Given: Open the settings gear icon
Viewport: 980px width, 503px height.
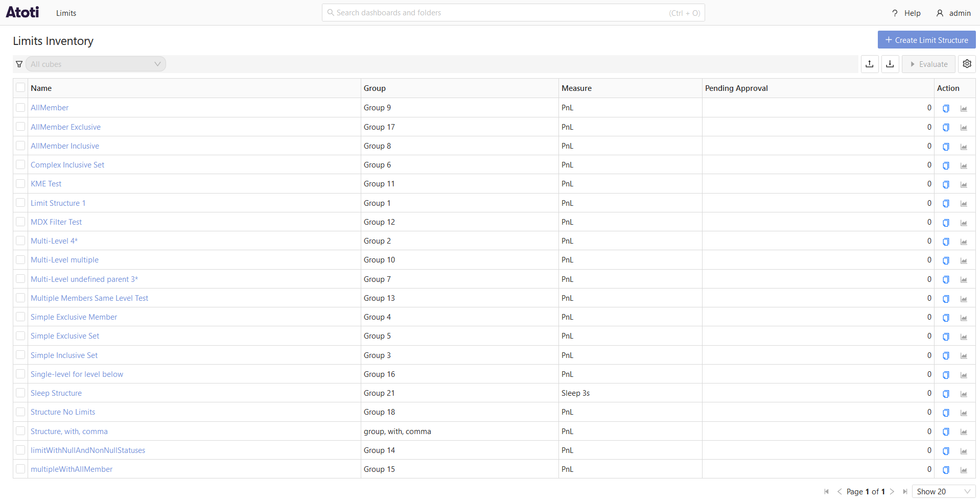Looking at the screenshot, I should pos(967,64).
